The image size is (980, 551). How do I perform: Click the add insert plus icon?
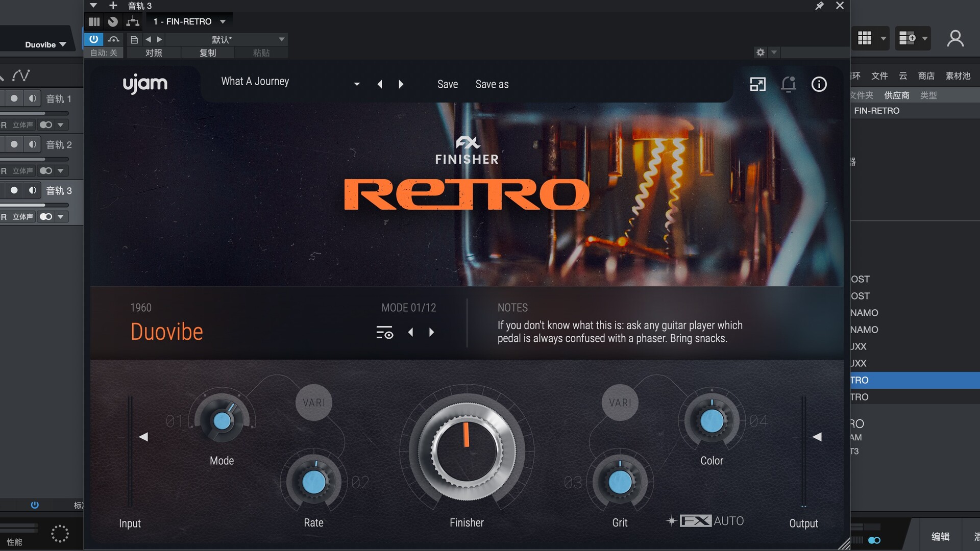click(x=113, y=6)
